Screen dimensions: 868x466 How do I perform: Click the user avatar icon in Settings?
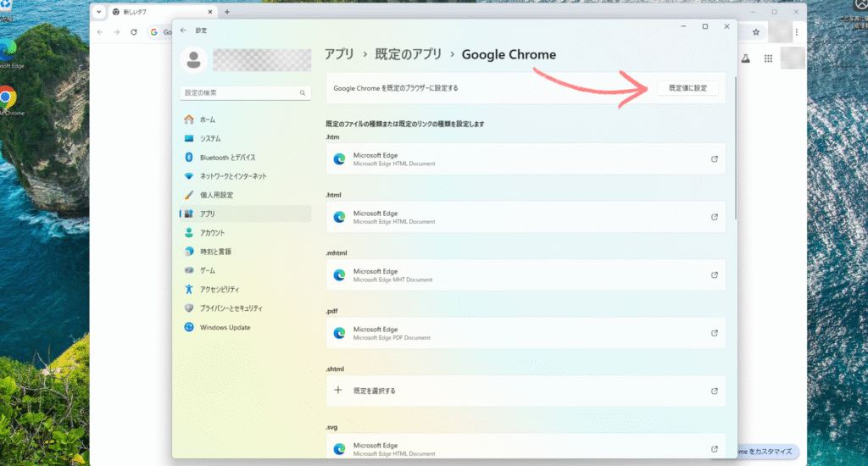pyautogui.click(x=193, y=60)
